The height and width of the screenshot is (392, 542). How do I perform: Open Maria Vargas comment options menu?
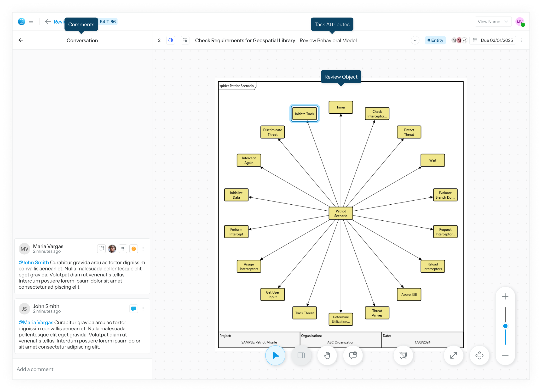(143, 249)
